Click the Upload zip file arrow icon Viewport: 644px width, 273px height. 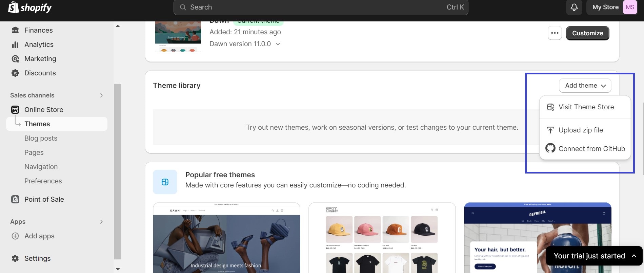click(550, 130)
